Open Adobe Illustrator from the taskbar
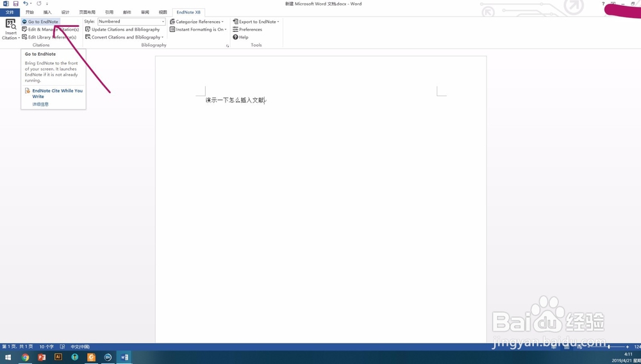Viewport: 641px width, 364px height. click(58, 358)
